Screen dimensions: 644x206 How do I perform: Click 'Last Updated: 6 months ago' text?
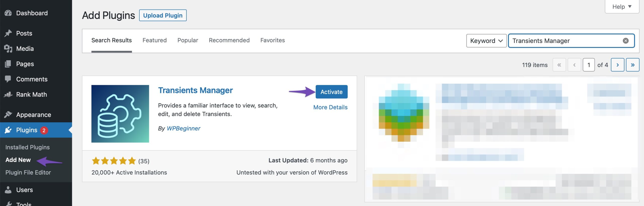(308, 160)
